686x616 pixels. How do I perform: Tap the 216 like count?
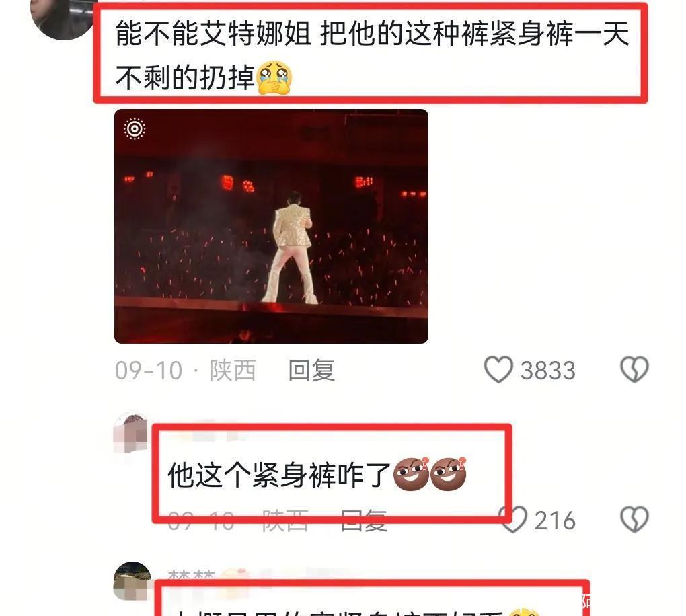pos(555,521)
